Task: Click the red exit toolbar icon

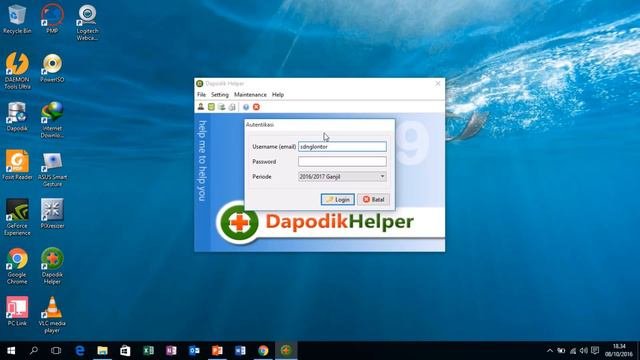Action: pos(256,107)
